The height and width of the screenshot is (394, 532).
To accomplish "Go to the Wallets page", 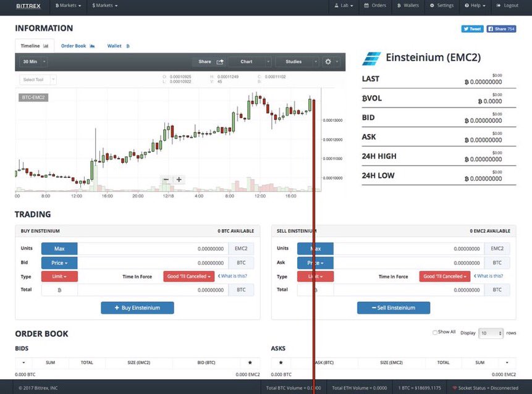I will pos(408,6).
